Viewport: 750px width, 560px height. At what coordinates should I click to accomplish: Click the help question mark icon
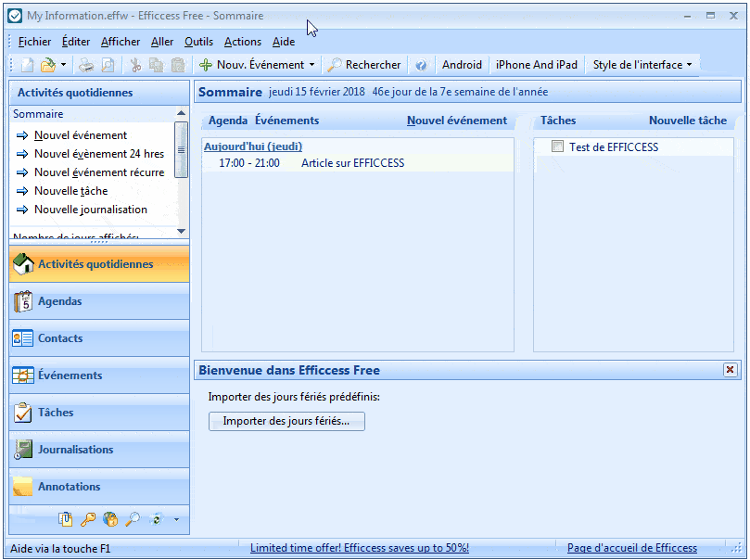[421, 65]
